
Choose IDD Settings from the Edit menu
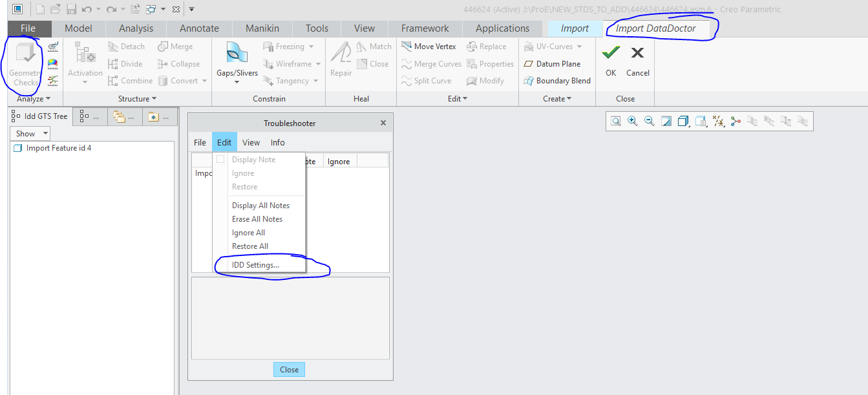tap(255, 264)
